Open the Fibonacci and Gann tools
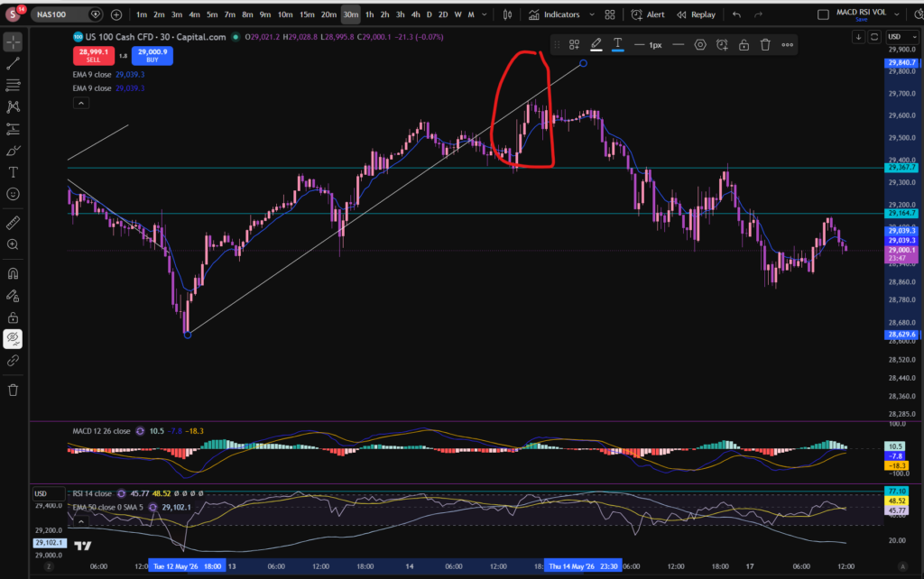The image size is (924, 579). [13, 86]
